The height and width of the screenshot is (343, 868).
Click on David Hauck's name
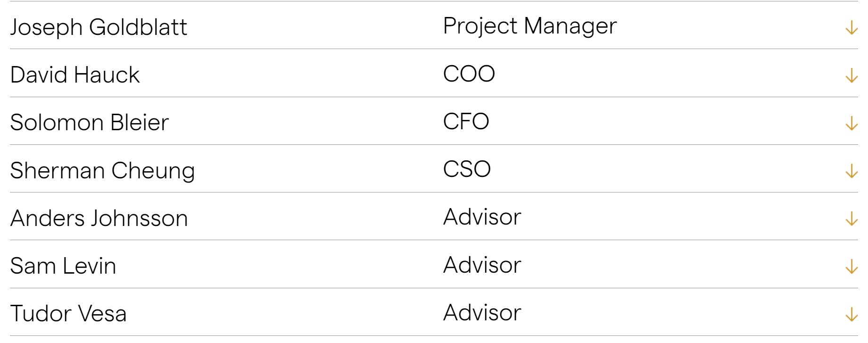(75, 75)
